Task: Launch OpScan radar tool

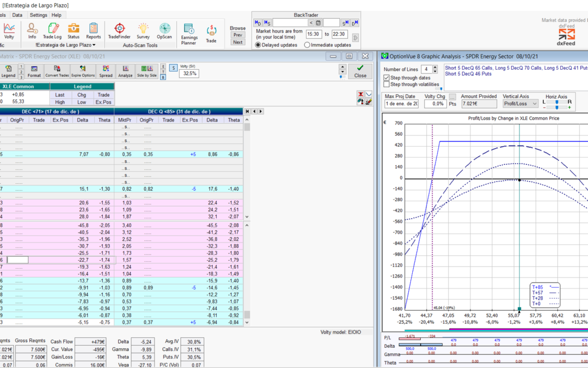Action: tap(164, 31)
